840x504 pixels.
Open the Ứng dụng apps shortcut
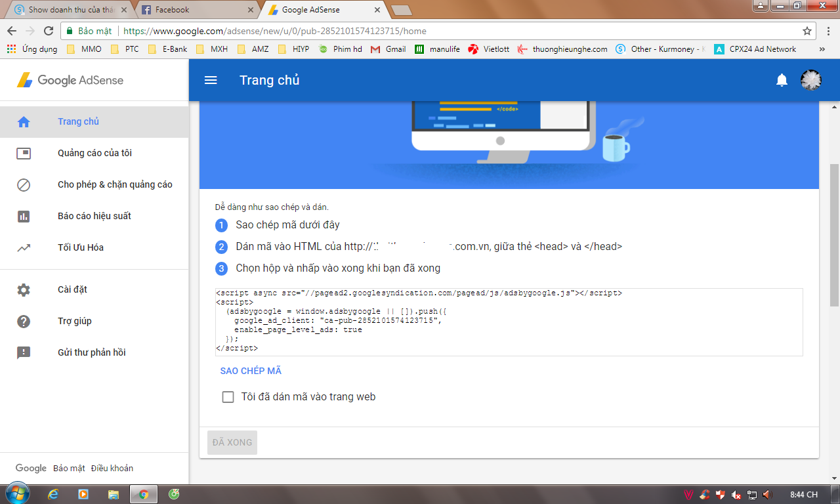31,49
